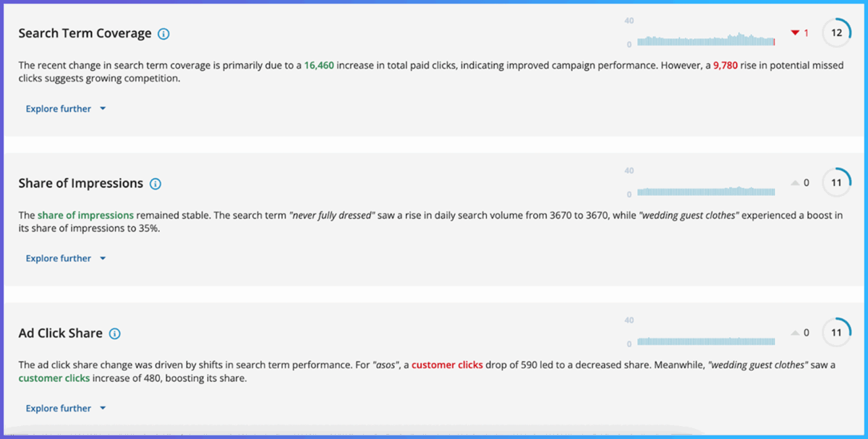Click the green 'share of impressions' link
Viewport: 868px width, 439px height.
coord(85,215)
